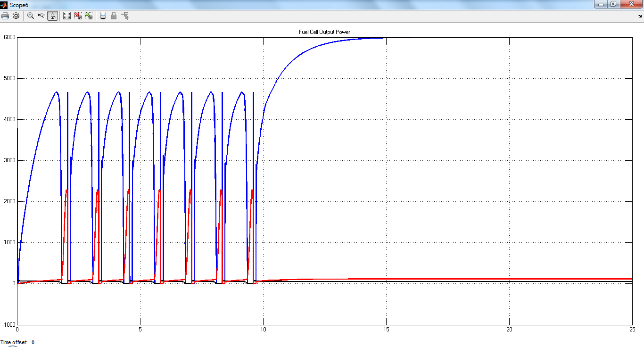This screenshot has height=347, width=644.
Task: Click the 6000 label on the y-axis
Action: [9, 37]
